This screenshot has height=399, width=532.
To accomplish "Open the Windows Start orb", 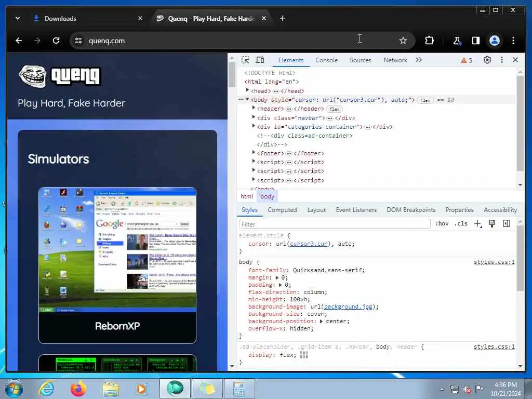I will click(x=14, y=389).
